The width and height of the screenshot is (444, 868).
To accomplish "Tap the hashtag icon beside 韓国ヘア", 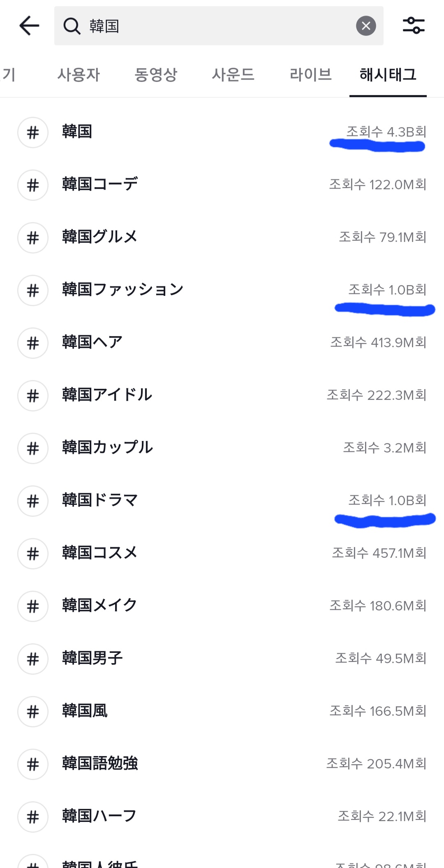I will 33,343.
